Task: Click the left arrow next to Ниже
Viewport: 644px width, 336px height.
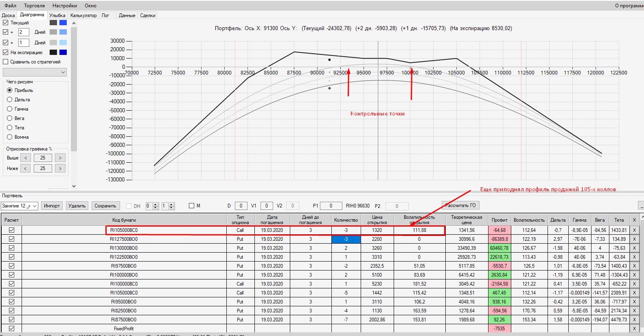Action: [26, 168]
